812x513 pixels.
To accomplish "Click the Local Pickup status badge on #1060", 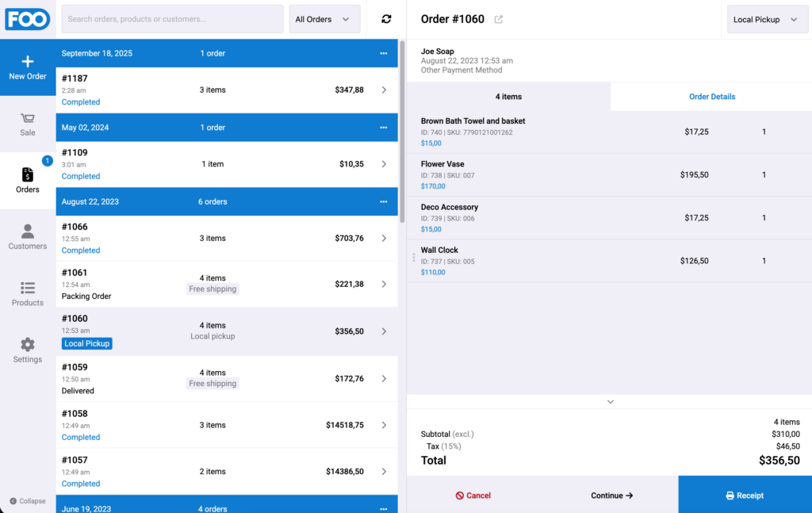I will coord(87,343).
